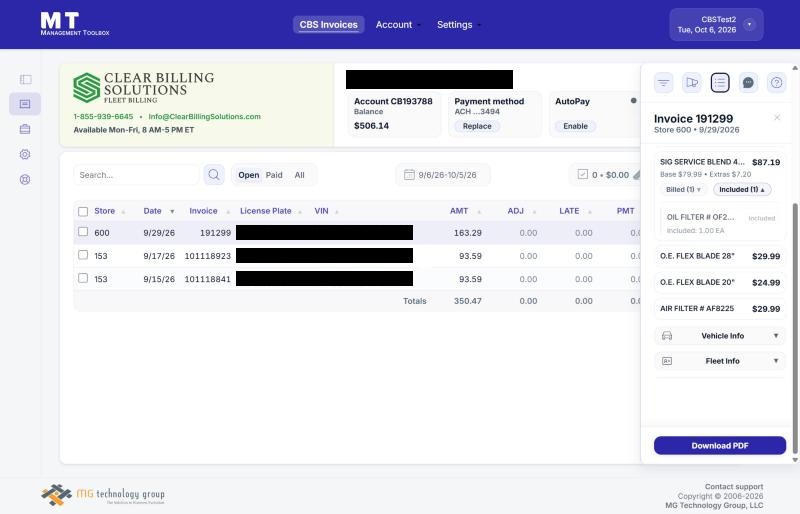
Task: Click the Clear Billing Solutions logo
Action: click(143, 87)
